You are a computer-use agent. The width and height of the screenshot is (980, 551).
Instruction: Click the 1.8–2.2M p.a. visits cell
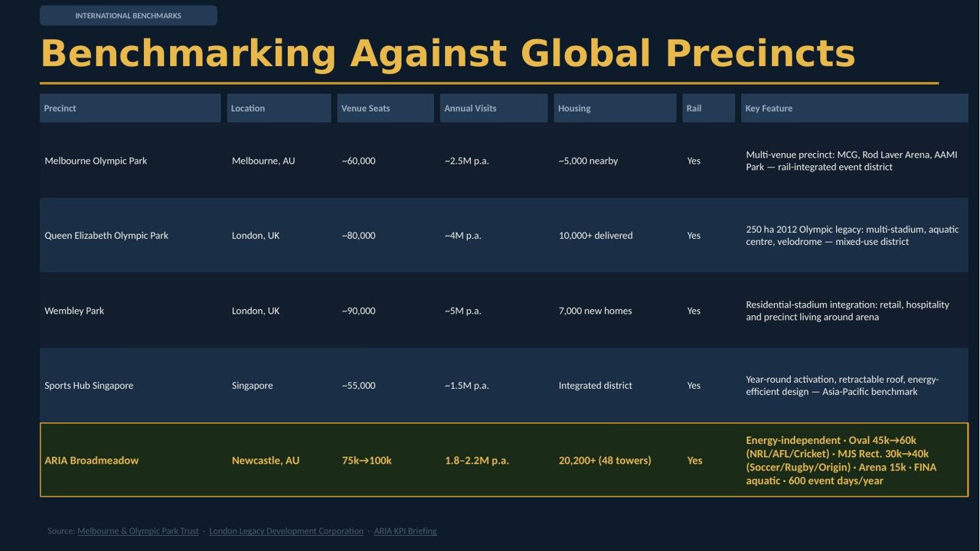click(x=477, y=461)
